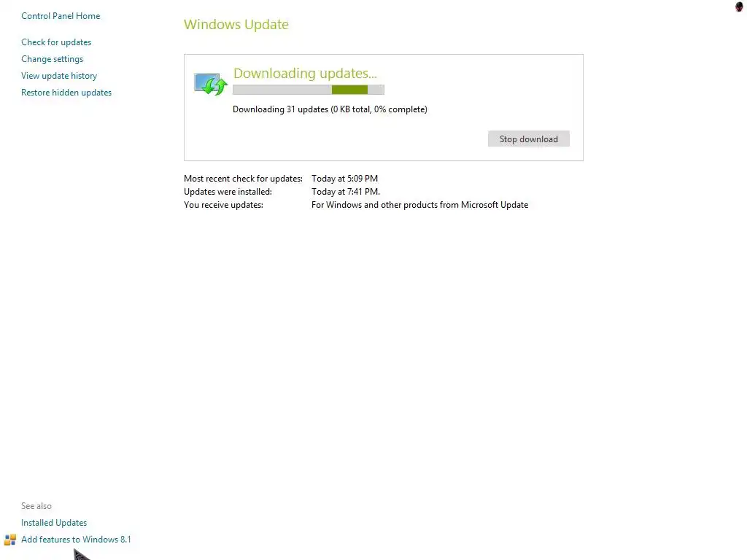This screenshot has width=747, height=560.
Task: Open Add features to Windows 8.1 link
Action: click(76, 539)
